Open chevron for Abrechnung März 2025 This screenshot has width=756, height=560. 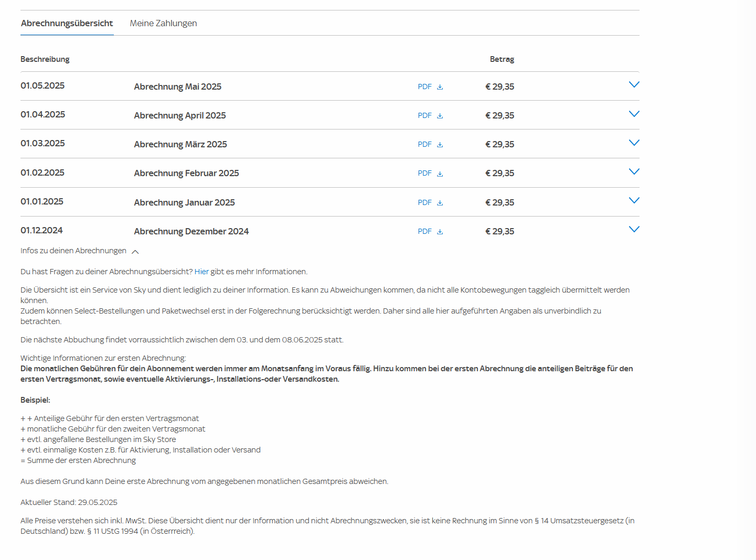[x=634, y=143]
